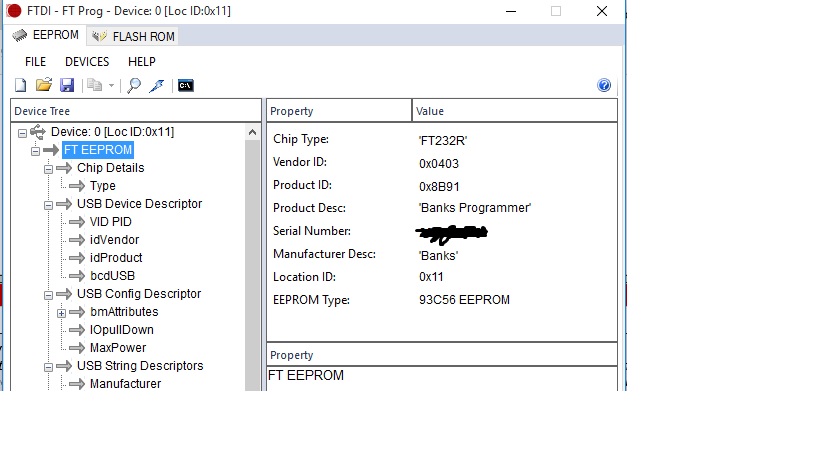Select Chip Details in the tree
Image resolution: width=819 pixels, height=460 pixels.
111,168
